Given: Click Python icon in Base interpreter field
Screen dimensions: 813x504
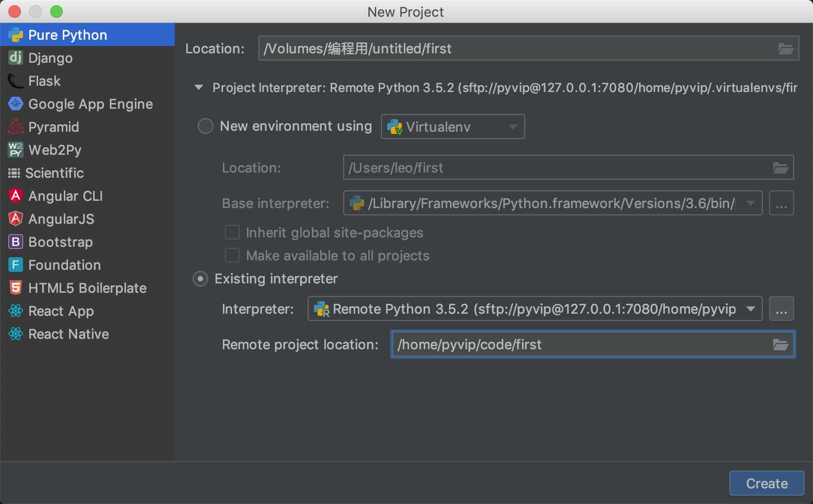Looking at the screenshot, I should 357,203.
